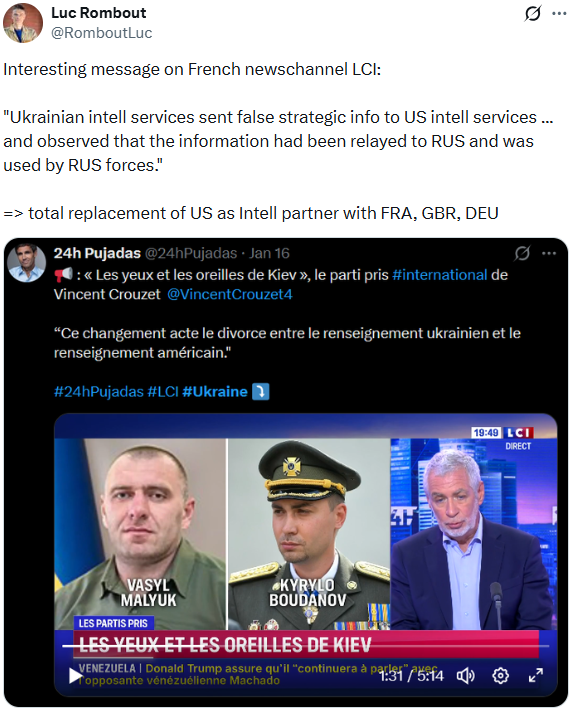Click the Luc Rombout display name
The width and height of the screenshot is (575, 720).
point(99,13)
